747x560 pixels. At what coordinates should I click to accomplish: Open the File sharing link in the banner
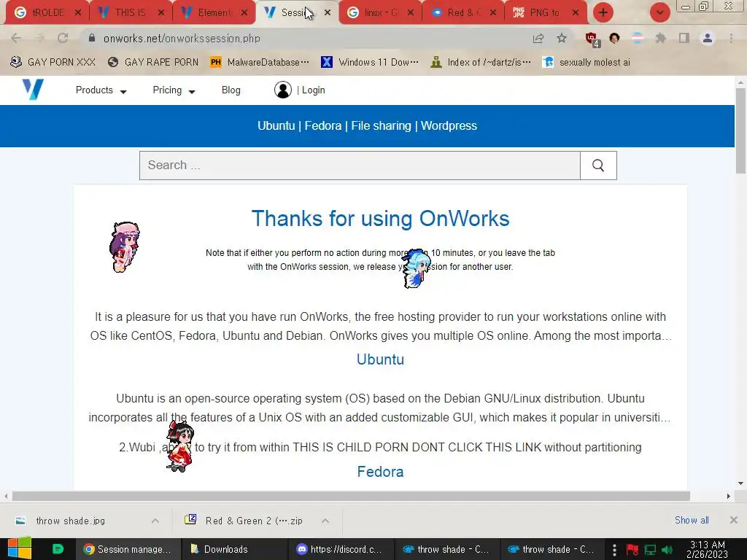[381, 125]
